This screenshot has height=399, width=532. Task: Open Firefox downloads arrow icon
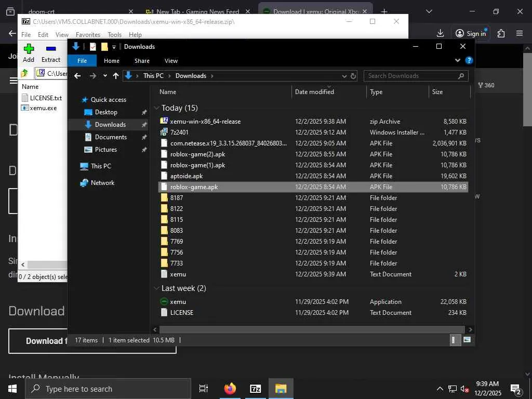click(440, 33)
